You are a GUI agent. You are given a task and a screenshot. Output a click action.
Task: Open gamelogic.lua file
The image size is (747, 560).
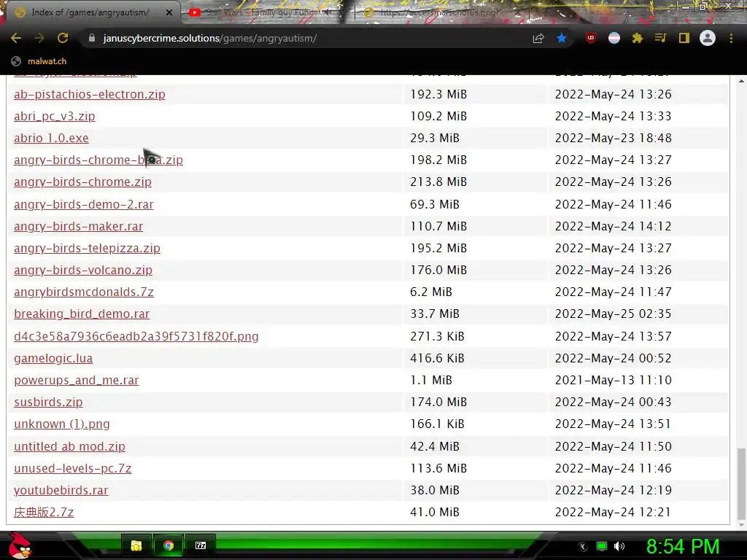[53, 358]
